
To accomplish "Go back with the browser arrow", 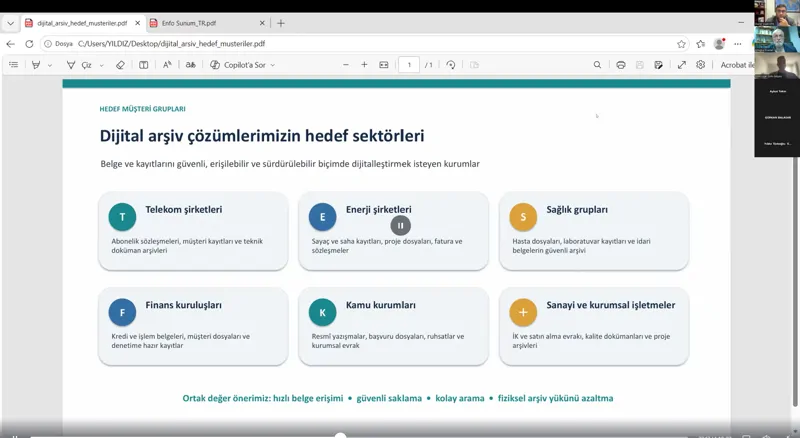I will click(10, 44).
